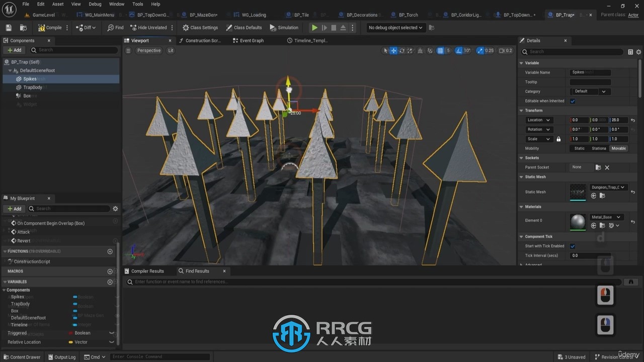Open Output Log

[61, 357]
